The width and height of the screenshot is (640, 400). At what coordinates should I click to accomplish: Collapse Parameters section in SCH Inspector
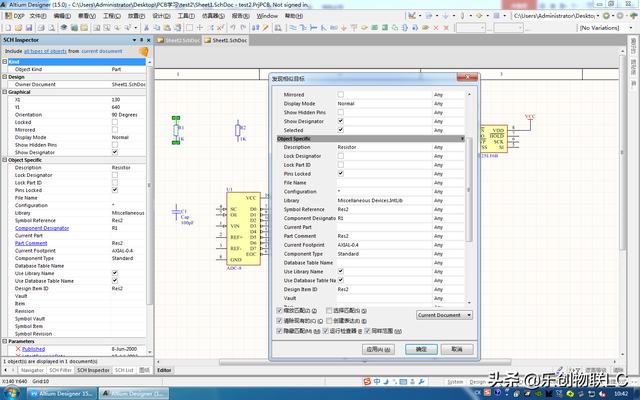pyautogui.click(x=5, y=341)
